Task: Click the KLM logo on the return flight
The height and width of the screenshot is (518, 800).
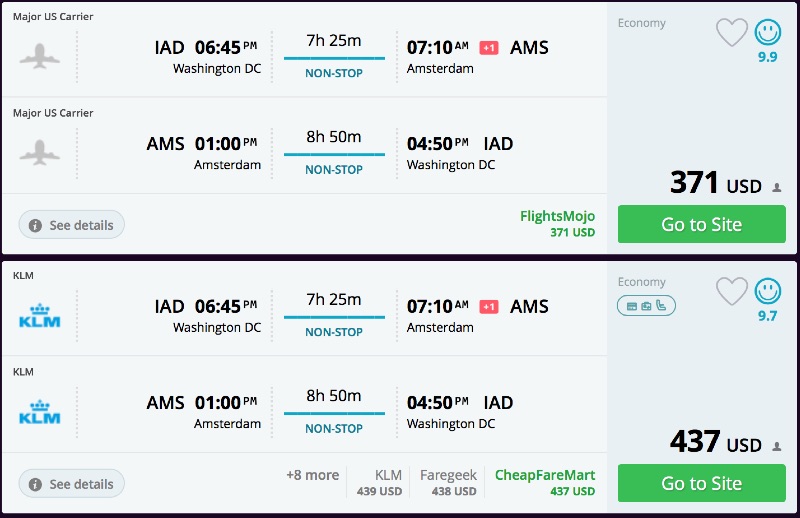Action: tap(40, 412)
